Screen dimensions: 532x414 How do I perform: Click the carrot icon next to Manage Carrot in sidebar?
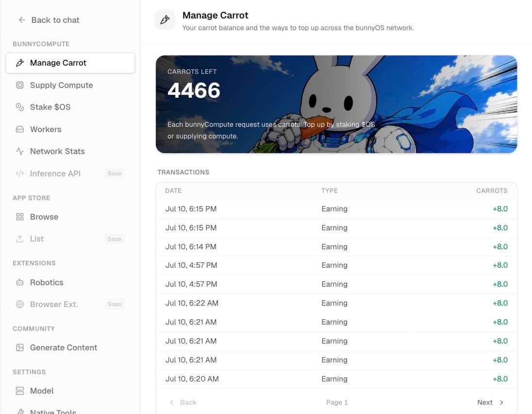click(x=20, y=63)
